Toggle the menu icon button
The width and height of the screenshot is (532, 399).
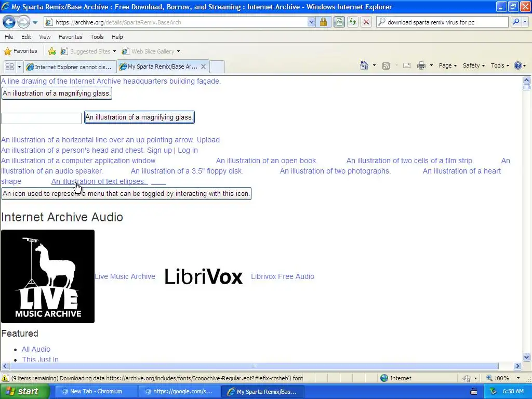[126, 194]
